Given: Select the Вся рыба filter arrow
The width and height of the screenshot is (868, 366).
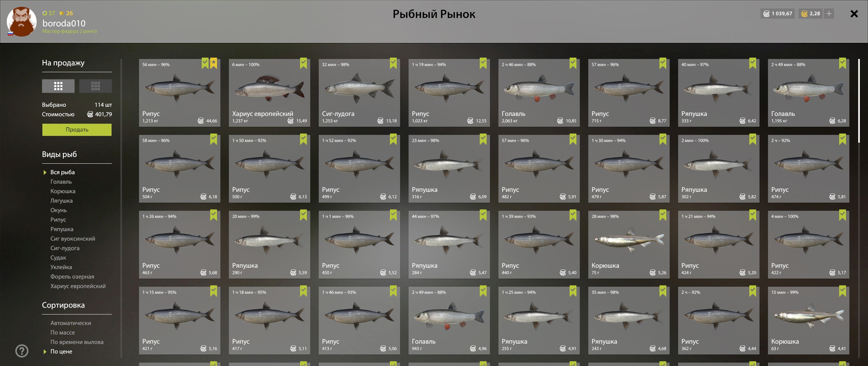Looking at the screenshot, I should (x=45, y=172).
